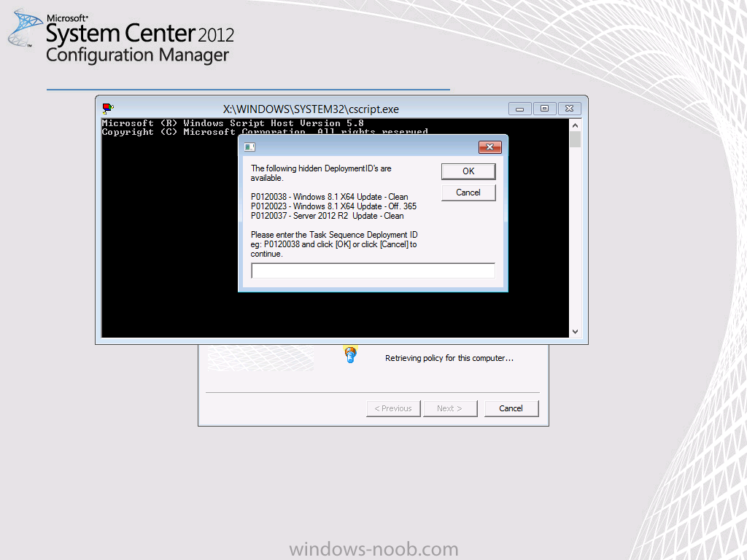Click the System Center logo icon
Image resolution: width=747 pixels, height=560 pixels.
[24, 28]
